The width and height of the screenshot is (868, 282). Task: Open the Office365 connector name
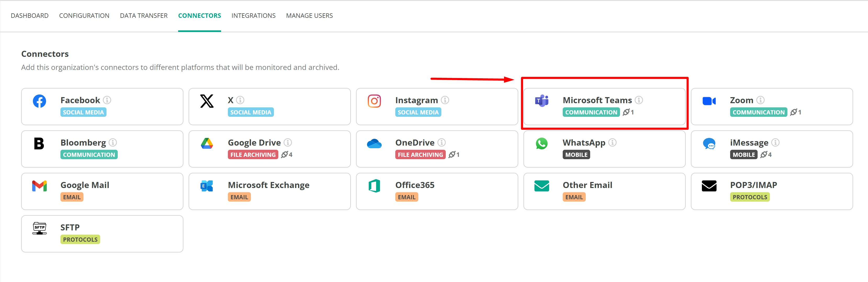tap(415, 185)
